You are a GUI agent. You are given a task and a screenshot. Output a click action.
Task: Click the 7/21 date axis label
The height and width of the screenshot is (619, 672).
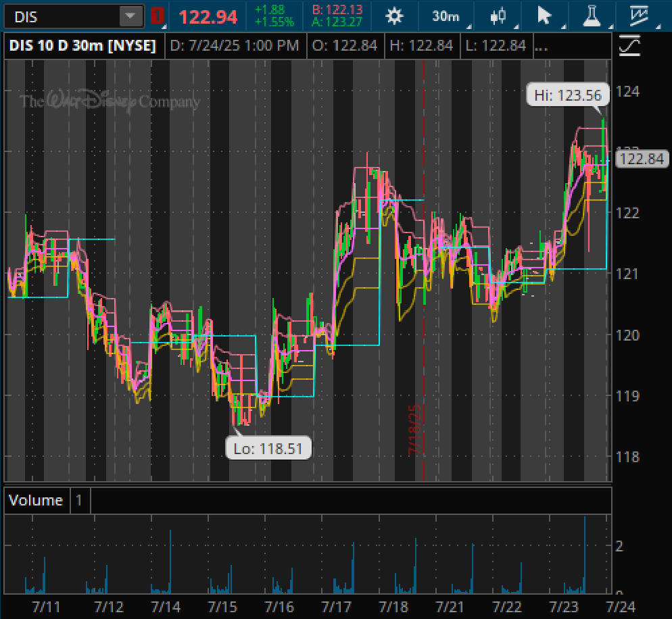tap(450, 607)
